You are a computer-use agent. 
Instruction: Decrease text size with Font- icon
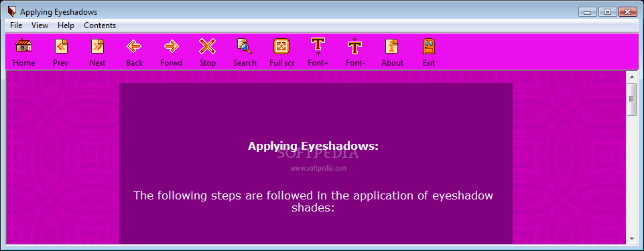[355, 46]
